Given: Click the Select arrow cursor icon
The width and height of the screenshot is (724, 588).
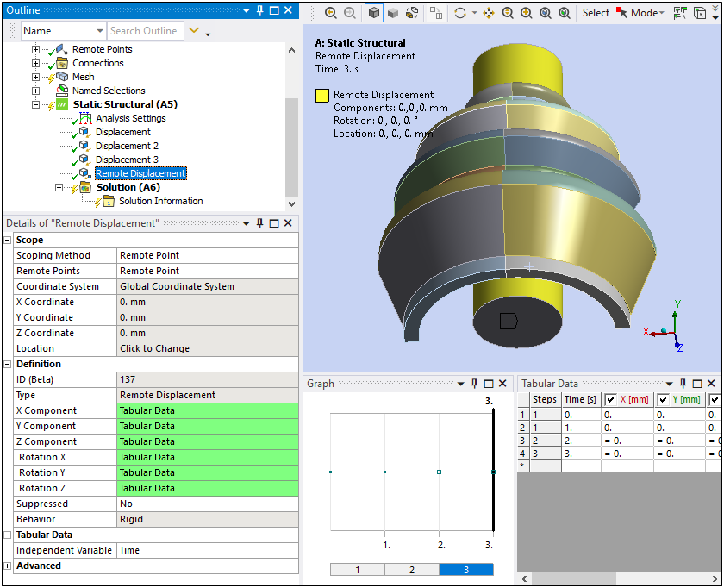Looking at the screenshot, I should (622, 13).
